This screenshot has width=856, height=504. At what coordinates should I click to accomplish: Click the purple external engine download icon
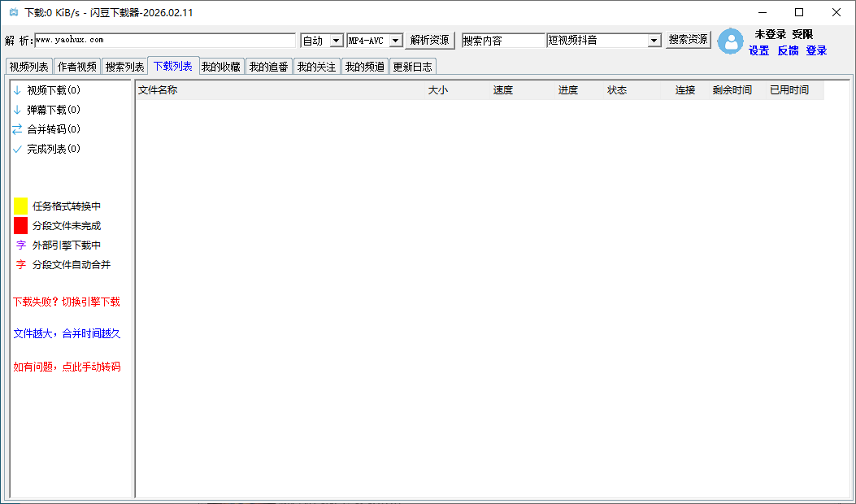tap(21, 245)
